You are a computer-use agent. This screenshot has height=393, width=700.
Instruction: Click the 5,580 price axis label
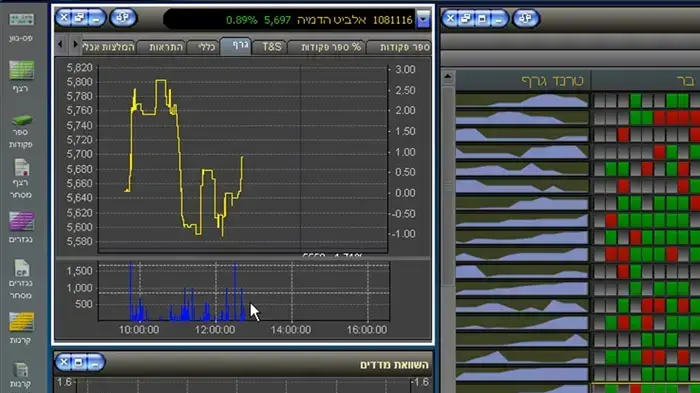(79, 242)
